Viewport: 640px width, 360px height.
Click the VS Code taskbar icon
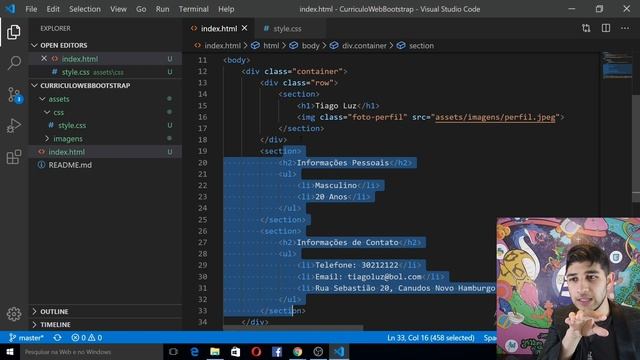tap(339, 351)
